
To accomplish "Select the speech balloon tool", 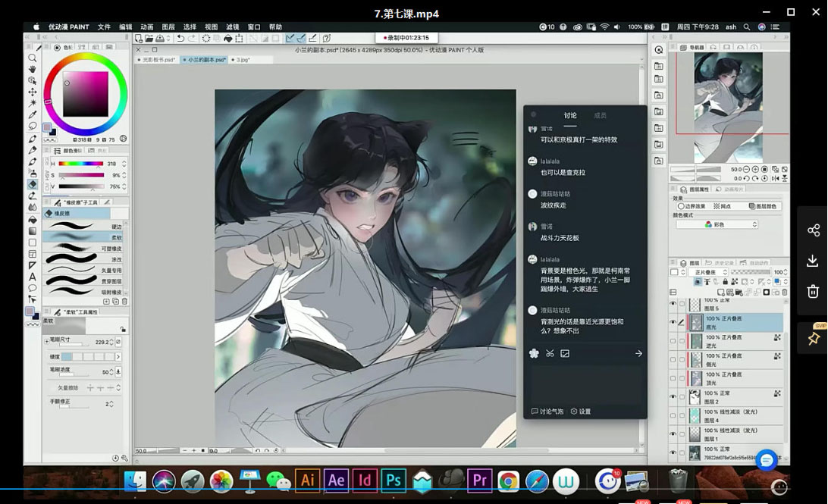I will click(x=32, y=288).
